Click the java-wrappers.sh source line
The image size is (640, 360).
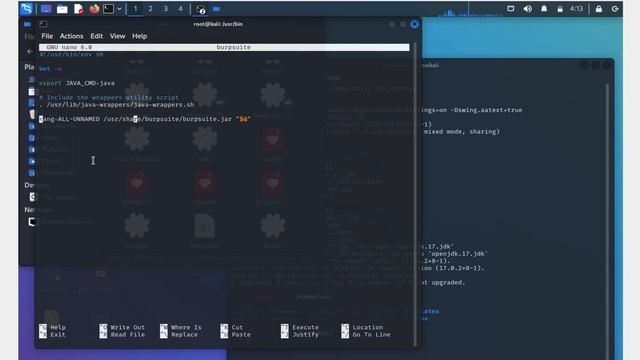(x=117, y=105)
